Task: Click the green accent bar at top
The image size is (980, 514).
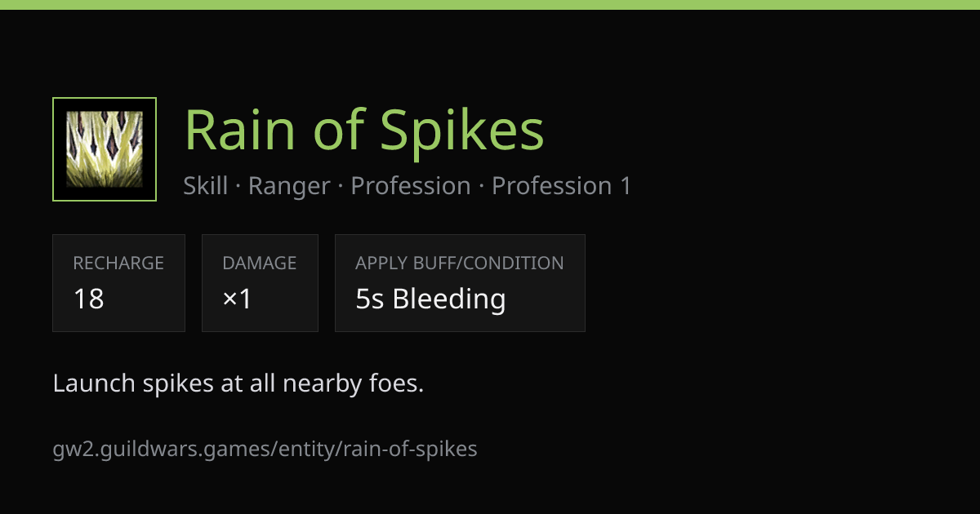Action: [x=490, y=5]
